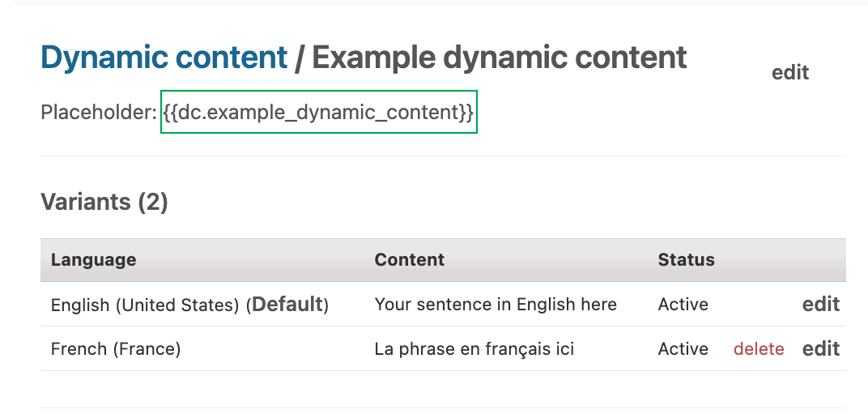Click the Placeholder: label
Screen dimensions: 868x414
pyautogui.click(x=99, y=113)
